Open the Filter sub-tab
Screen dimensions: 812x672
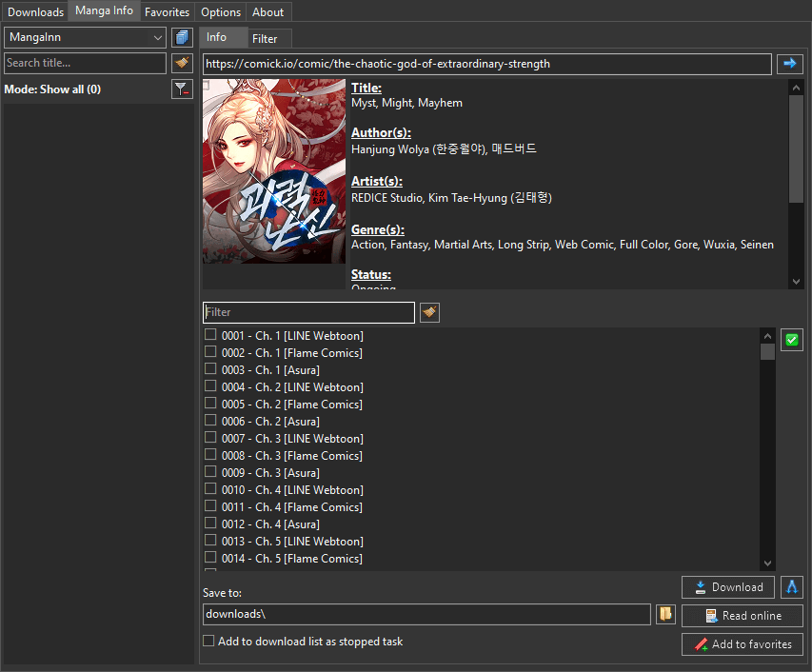click(x=265, y=39)
